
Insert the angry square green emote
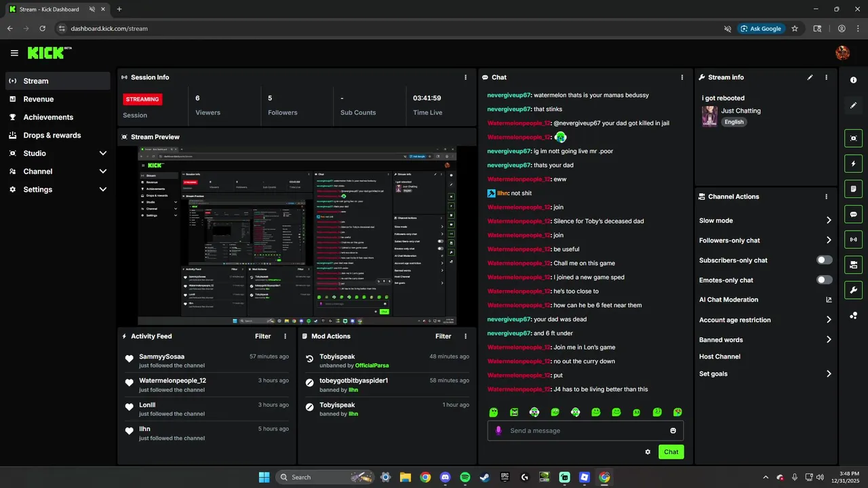[514, 412]
